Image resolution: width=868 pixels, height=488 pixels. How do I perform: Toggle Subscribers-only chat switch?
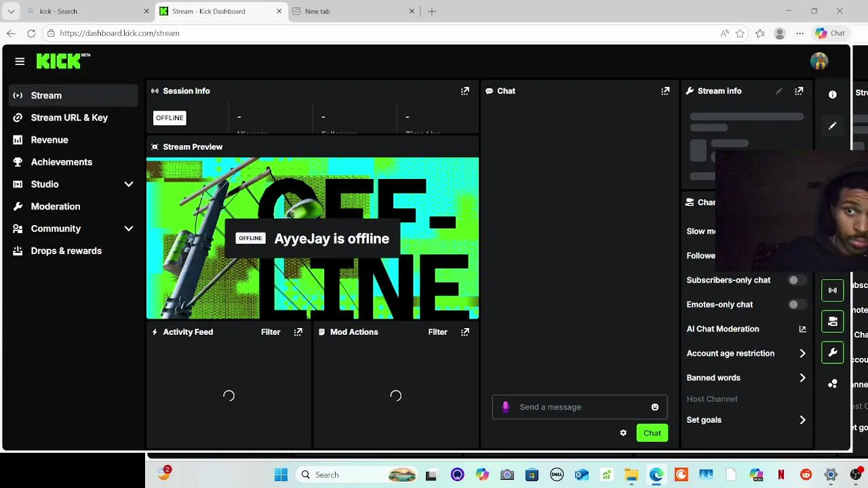(x=797, y=280)
